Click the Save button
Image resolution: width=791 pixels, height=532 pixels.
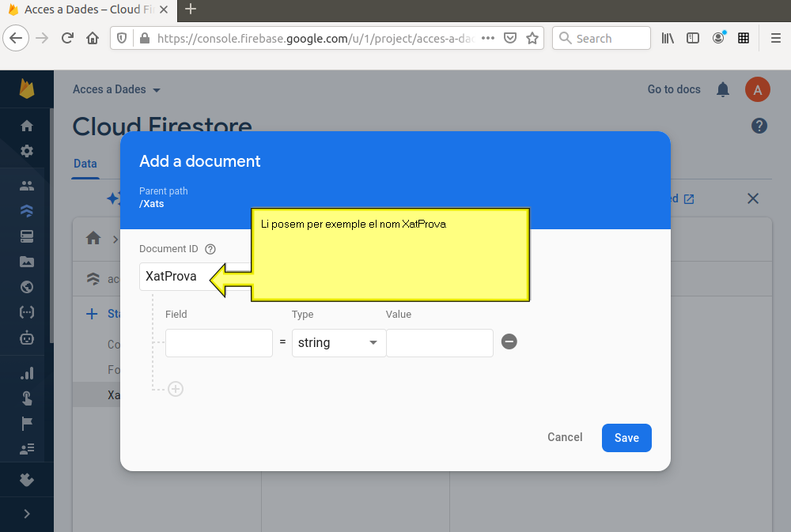[x=626, y=438]
